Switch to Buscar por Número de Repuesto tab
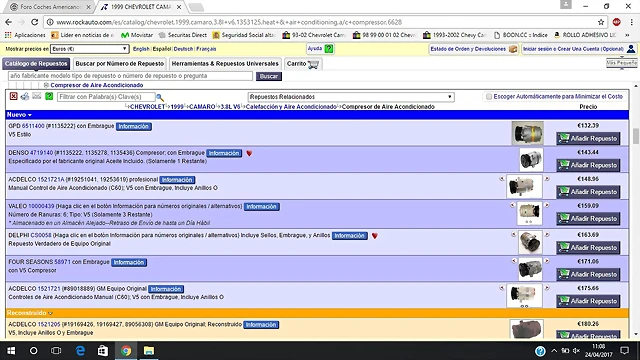The image size is (640, 360). coord(120,64)
